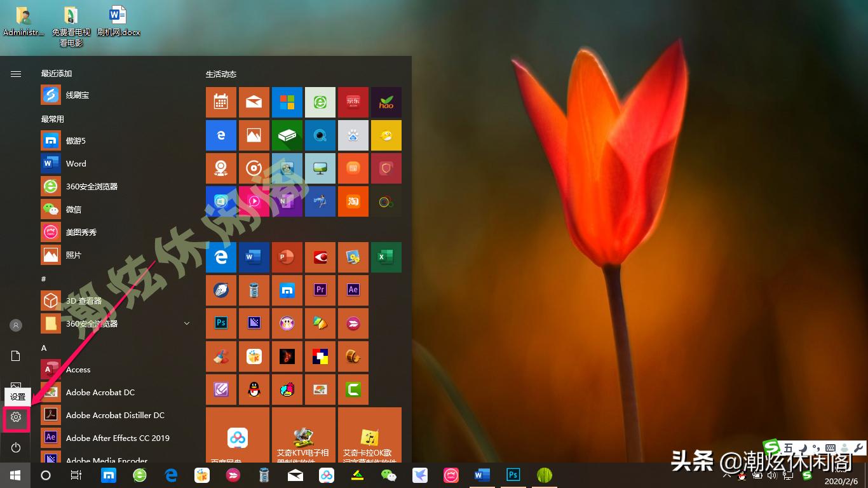The width and height of the screenshot is (868, 488).
Task: Open WeChat from the taskbar
Action: [388, 475]
